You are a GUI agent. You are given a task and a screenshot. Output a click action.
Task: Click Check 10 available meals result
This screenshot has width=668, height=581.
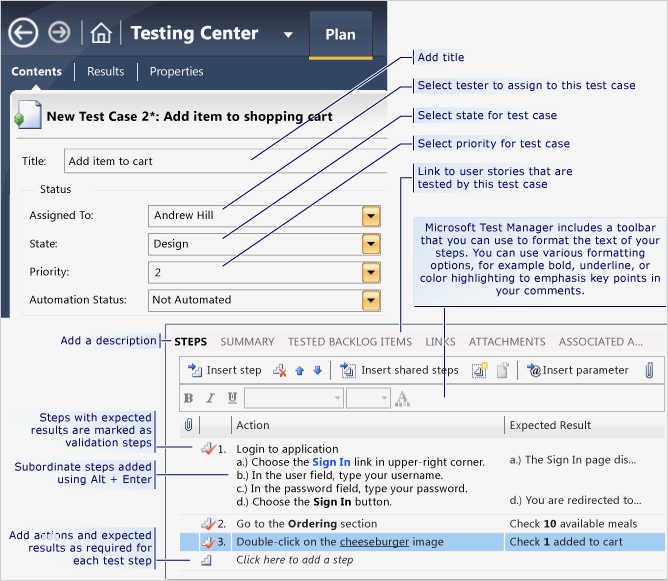(573, 523)
